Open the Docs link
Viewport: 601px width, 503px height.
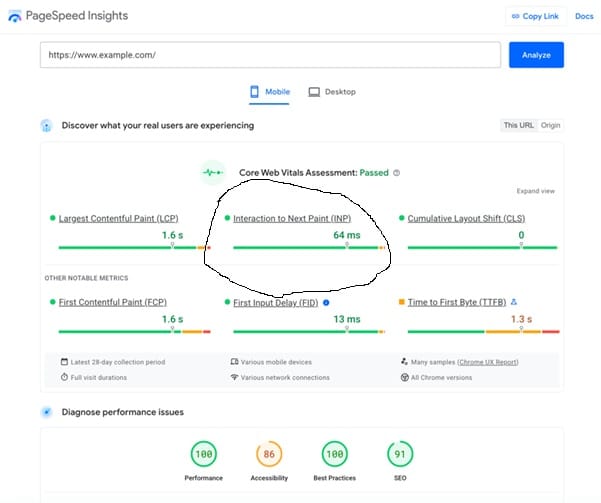(x=584, y=16)
